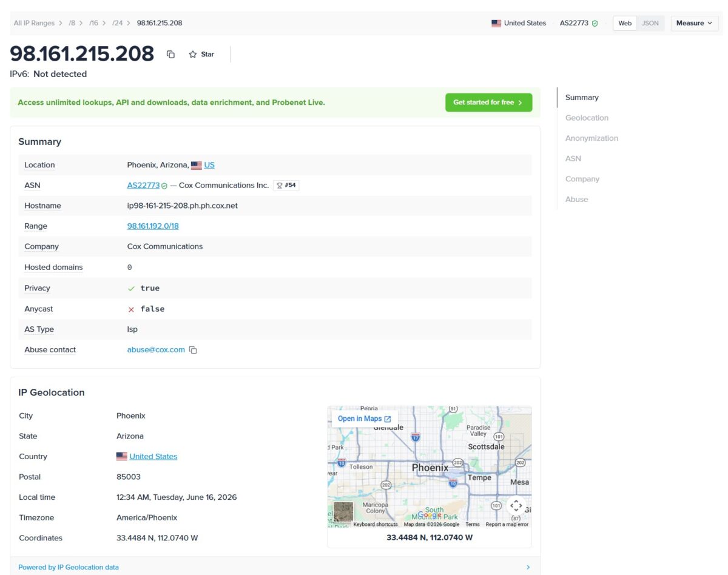
Task: Open AS22773 link in Summary ASN row
Action: tap(143, 186)
